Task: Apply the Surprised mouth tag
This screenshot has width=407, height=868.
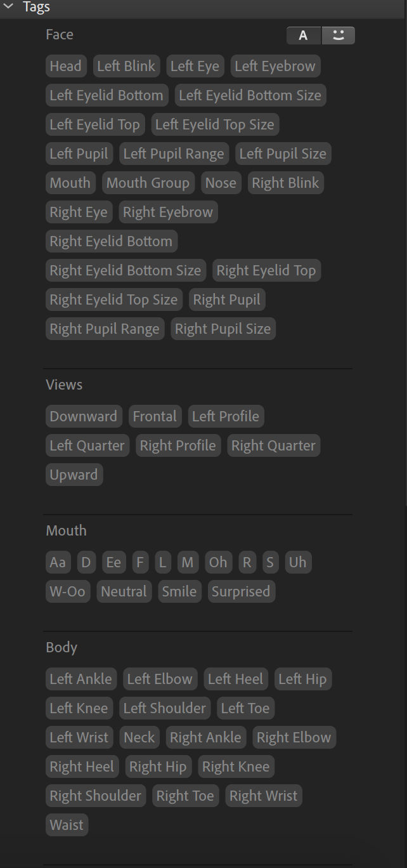Action: (x=241, y=591)
